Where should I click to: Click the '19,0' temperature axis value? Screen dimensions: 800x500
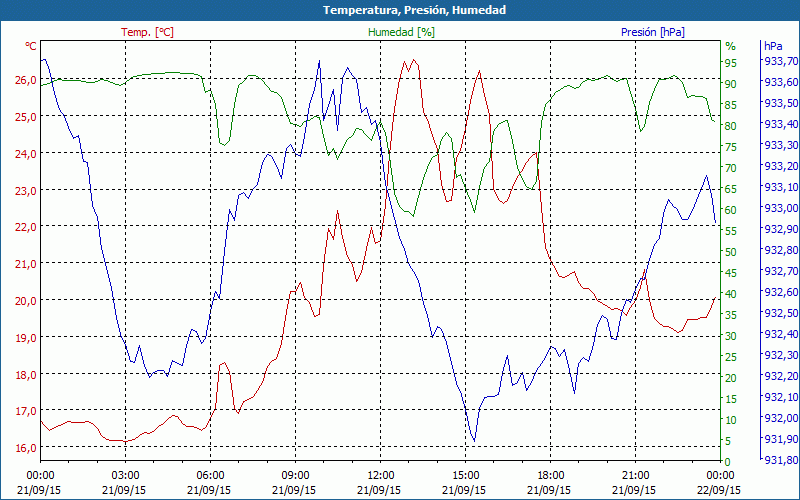click(27, 338)
